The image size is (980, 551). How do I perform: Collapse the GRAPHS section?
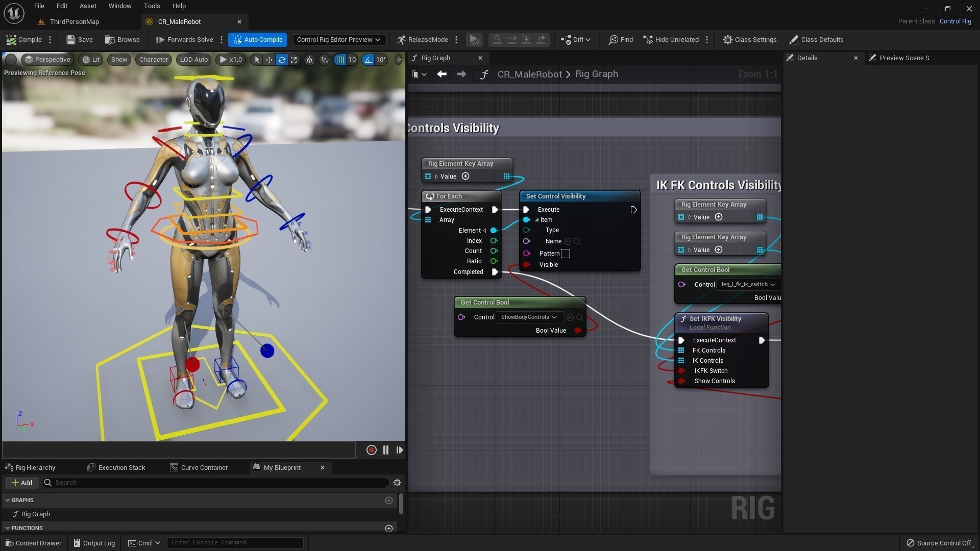(8, 500)
